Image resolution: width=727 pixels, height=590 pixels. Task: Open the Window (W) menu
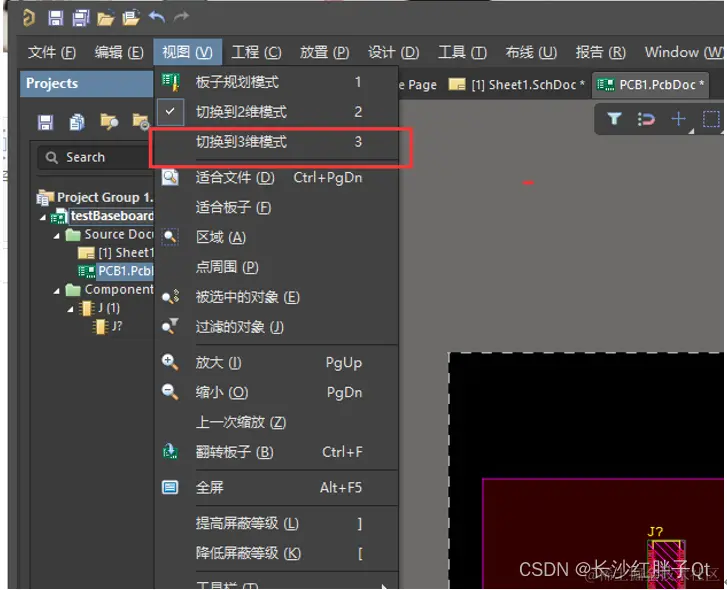point(683,52)
